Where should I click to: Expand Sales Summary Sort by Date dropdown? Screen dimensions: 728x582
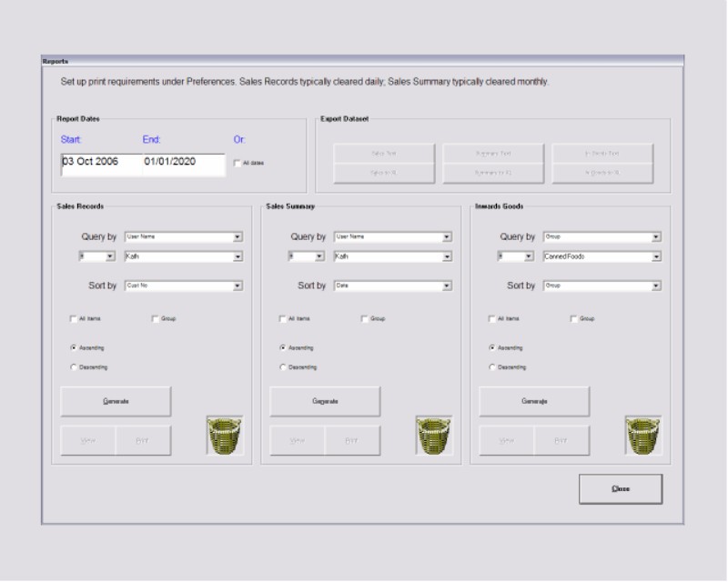tap(447, 286)
